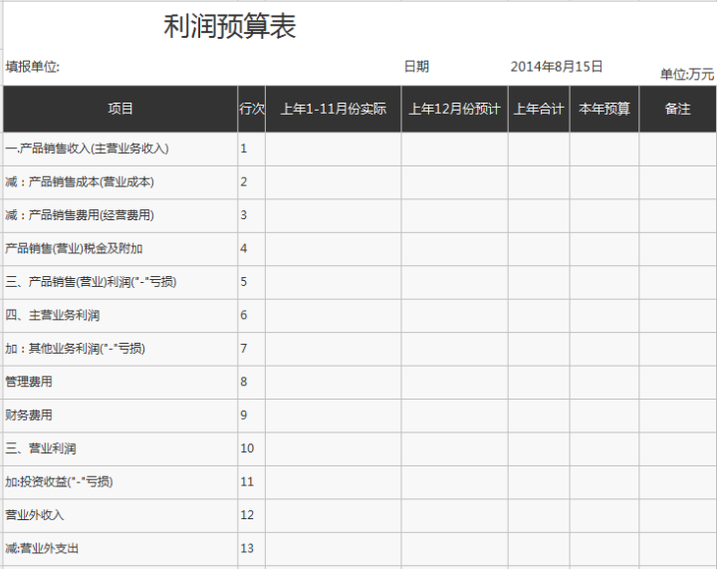
Task: Select the cell 四、主营业务利润
Action: (120, 315)
